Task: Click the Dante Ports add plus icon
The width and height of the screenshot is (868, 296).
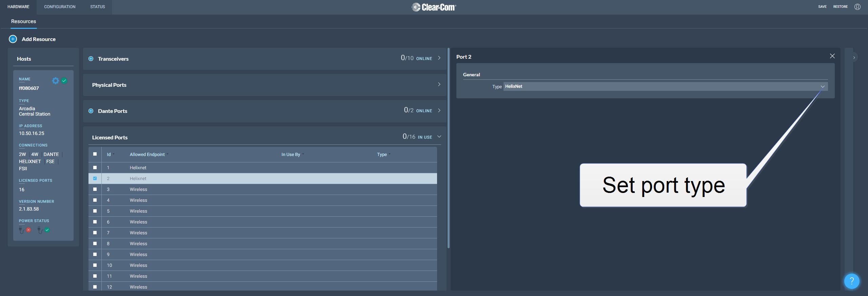Action: coord(91,111)
